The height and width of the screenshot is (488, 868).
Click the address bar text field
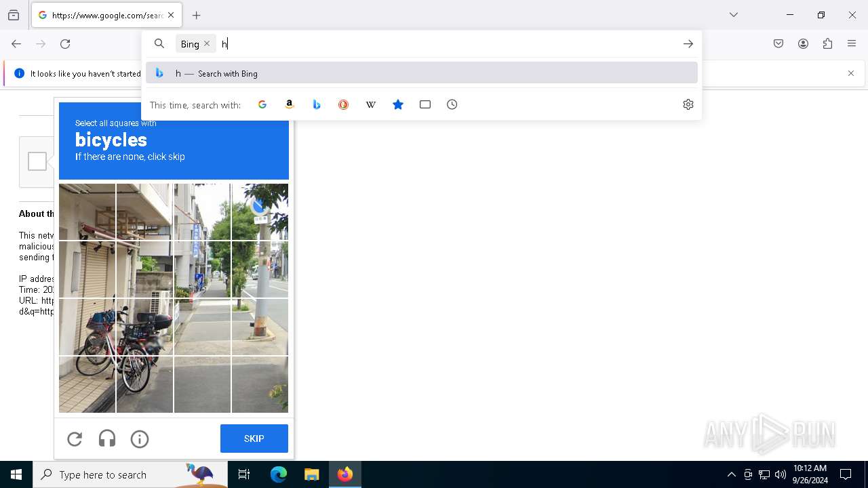pos(448,44)
